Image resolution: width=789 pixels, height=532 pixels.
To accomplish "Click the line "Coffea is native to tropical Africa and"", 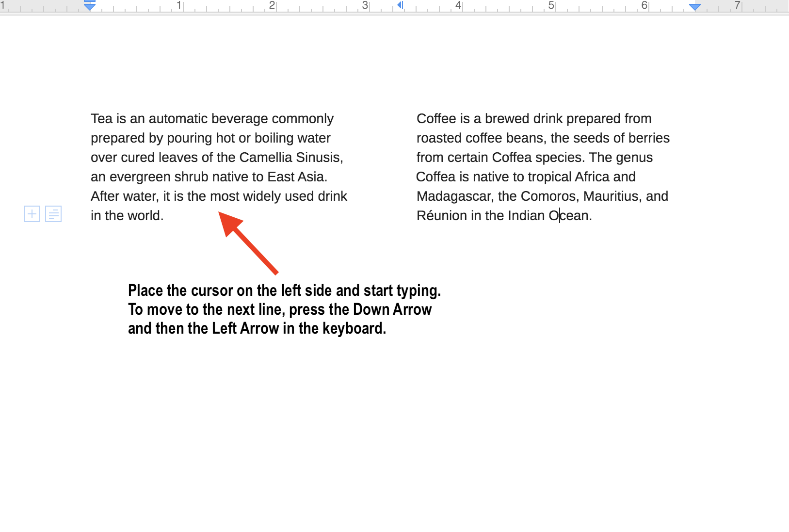I will click(x=526, y=177).
